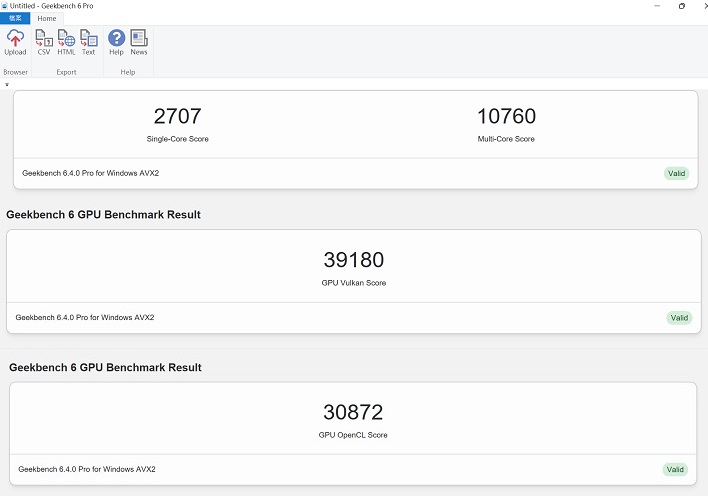The height and width of the screenshot is (496, 708).
Task: Export results as Text
Action: point(88,42)
